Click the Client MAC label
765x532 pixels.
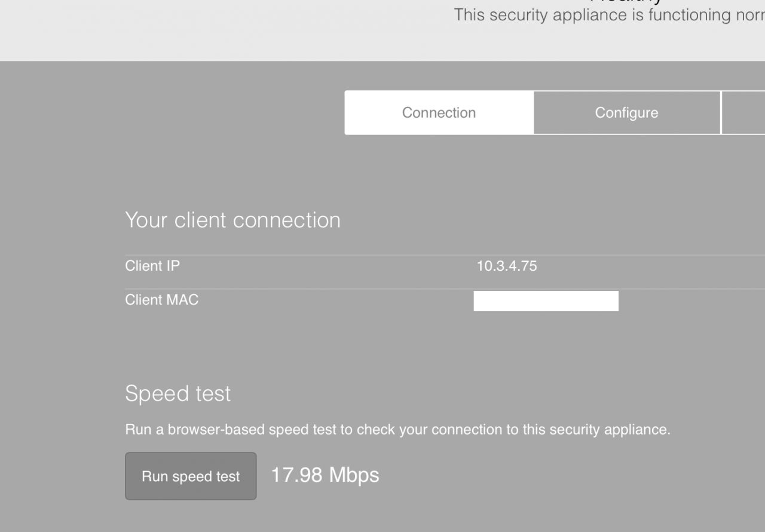[161, 300]
